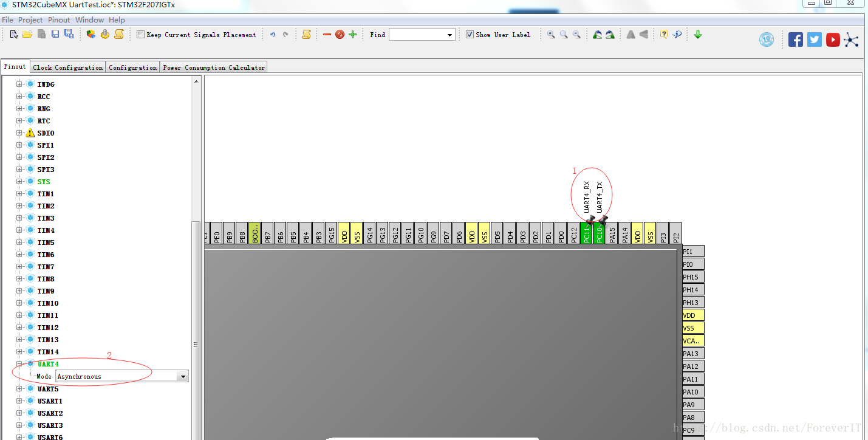Select the TIM8 label in the tree
868x440 pixels.
pyautogui.click(x=46, y=279)
